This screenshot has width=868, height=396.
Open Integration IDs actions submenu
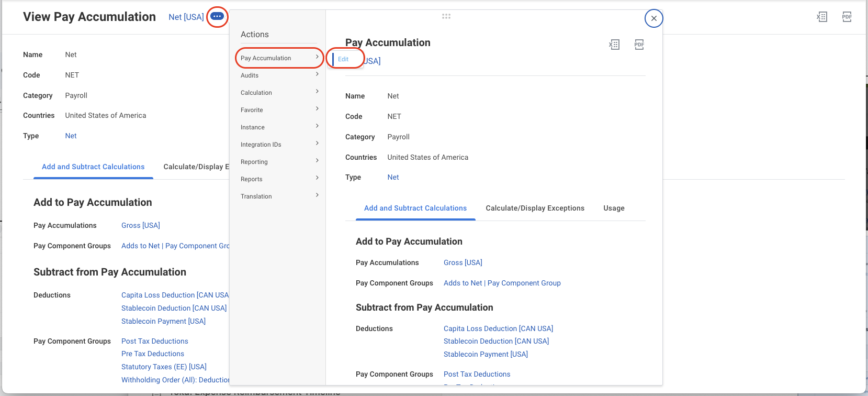[x=279, y=145]
